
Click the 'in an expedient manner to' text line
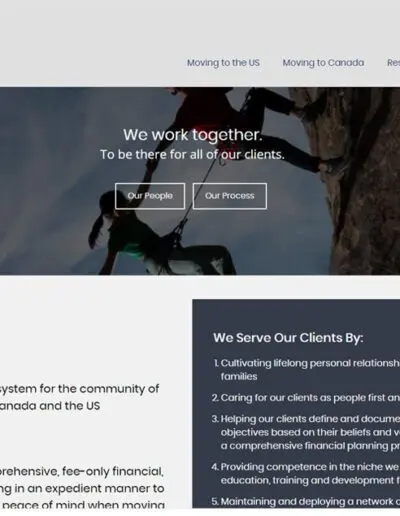[82, 489]
